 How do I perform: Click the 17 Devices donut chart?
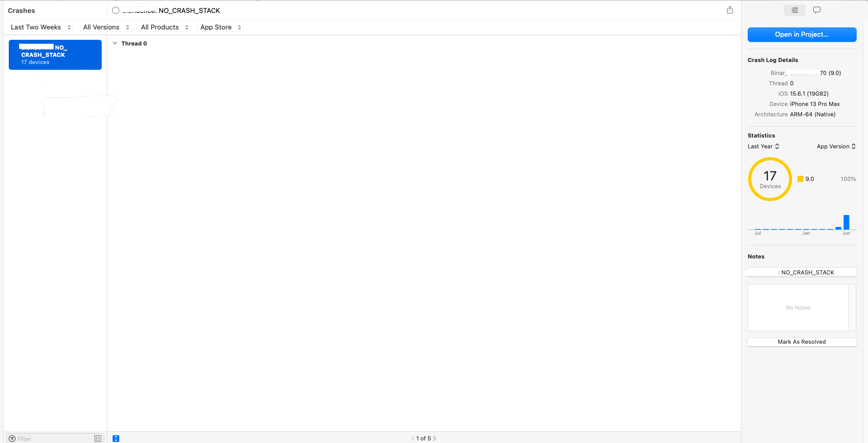(770, 179)
